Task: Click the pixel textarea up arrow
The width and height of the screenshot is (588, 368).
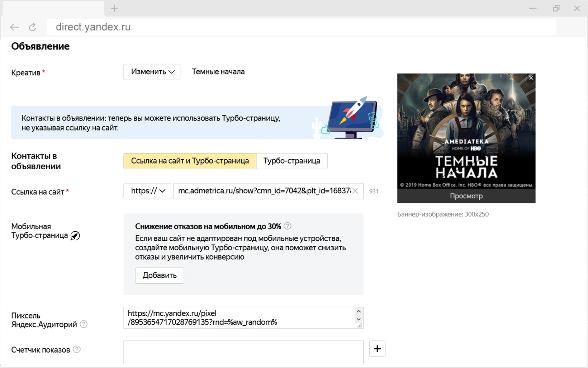Action: [x=359, y=311]
